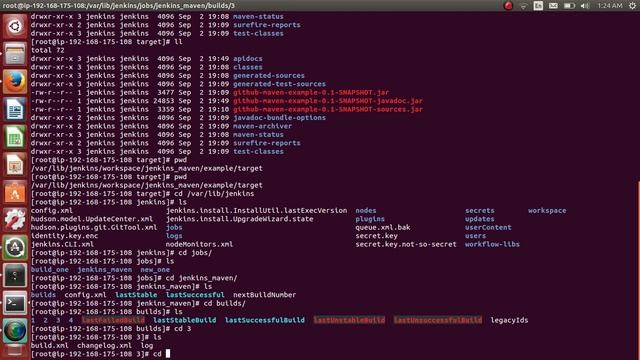This screenshot has width=640, height=360.
Task: Select github-maven-example-0.1-SNAPSHOT-javadoc.jar file name
Action: click(328, 101)
